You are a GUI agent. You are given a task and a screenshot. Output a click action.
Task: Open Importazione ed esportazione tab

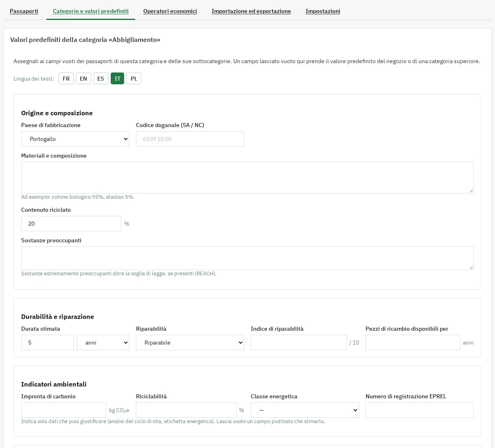click(x=251, y=11)
